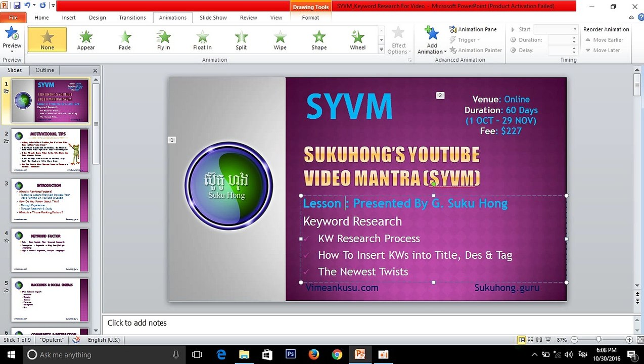Increase Duration with the spinner up arrow

[575, 38]
